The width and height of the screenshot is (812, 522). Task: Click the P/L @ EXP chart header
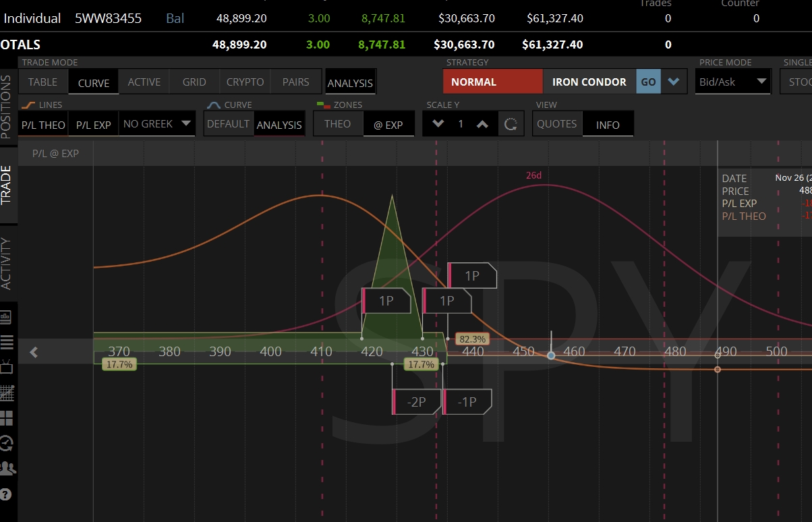tap(55, 153)
